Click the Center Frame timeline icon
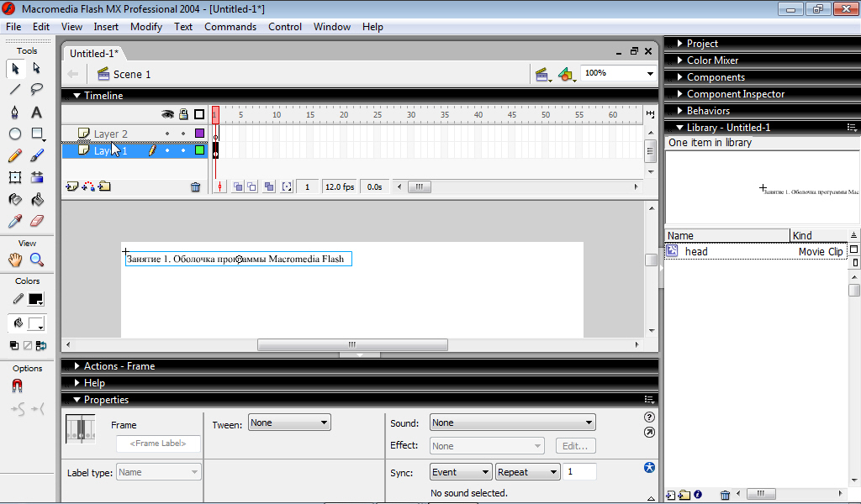The width and height of the screenshot is (861, 504). tap(219, 187)
